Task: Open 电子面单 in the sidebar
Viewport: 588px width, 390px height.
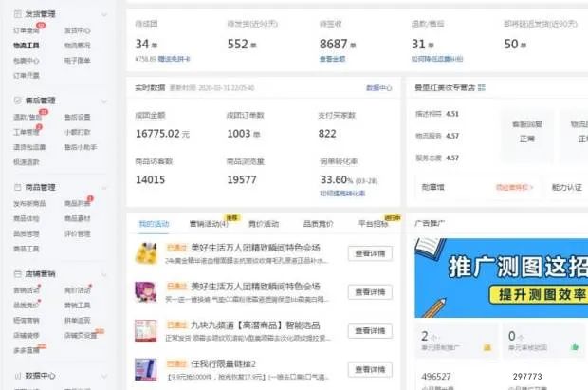Action: pos(77,61)
